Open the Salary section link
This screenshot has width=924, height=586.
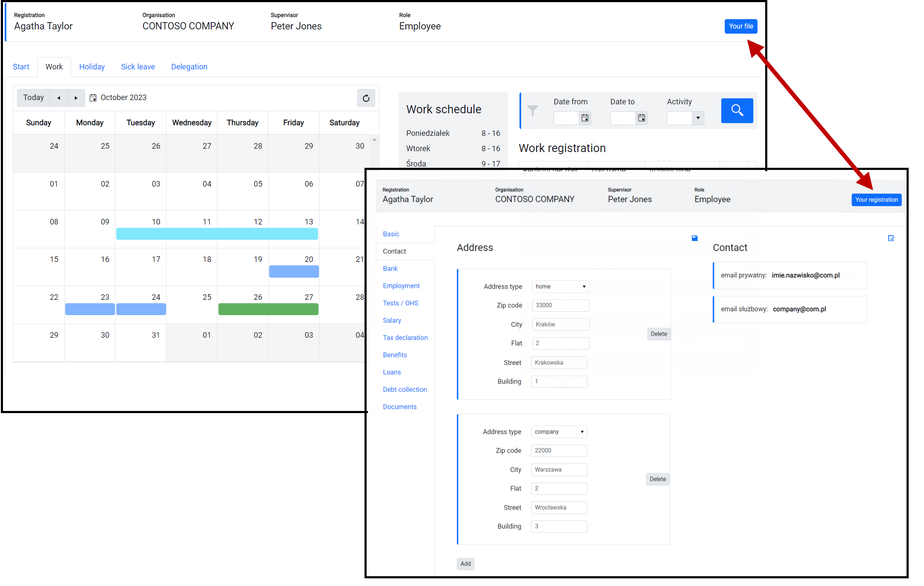click(x=392, y=320)
